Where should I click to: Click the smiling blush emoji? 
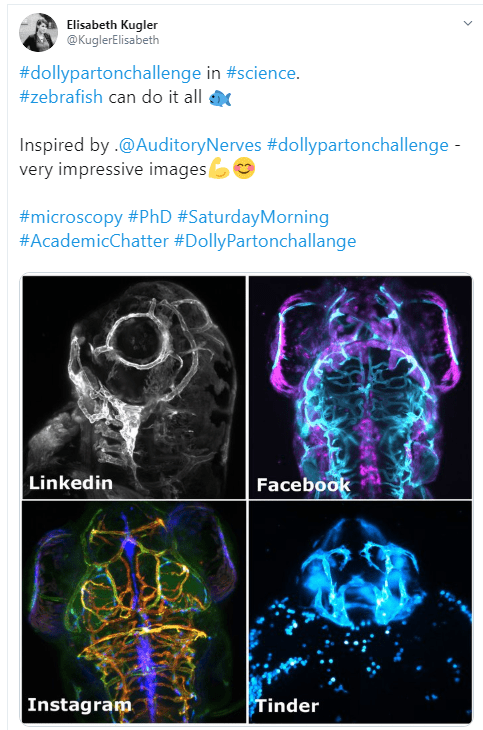tap(244, 169)
